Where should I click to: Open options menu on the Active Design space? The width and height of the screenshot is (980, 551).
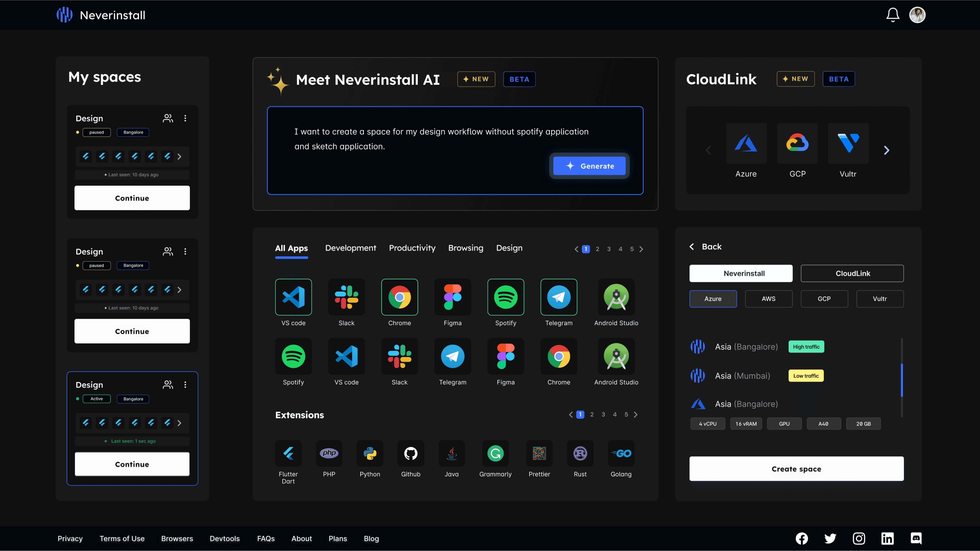[x=185, y=385]
